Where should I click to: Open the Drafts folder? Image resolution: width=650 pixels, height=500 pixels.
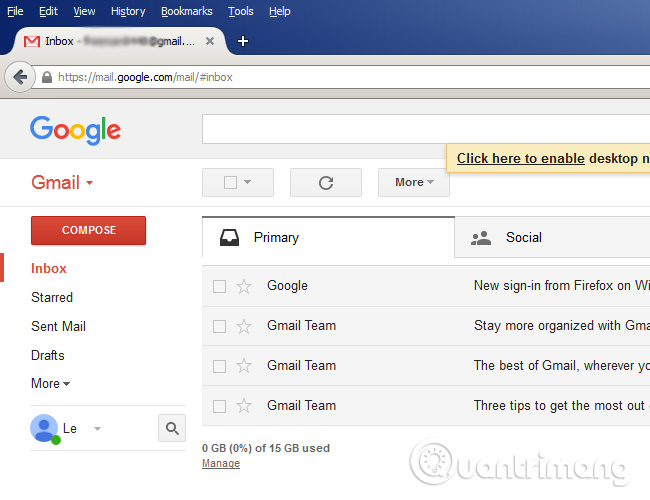pos(48,355)
